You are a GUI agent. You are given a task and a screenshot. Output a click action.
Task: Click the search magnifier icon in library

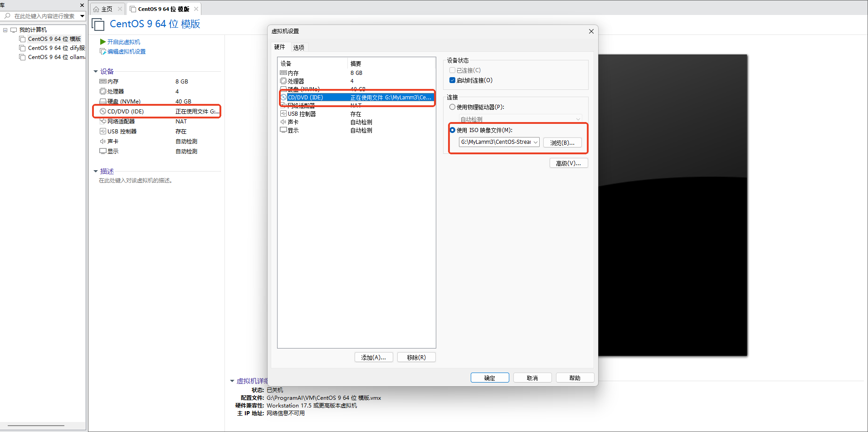(7, 16)
